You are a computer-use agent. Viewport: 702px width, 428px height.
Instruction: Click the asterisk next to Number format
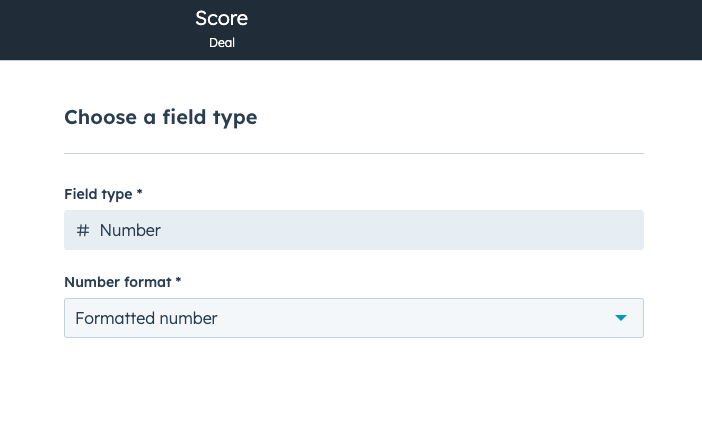(178, 281)
